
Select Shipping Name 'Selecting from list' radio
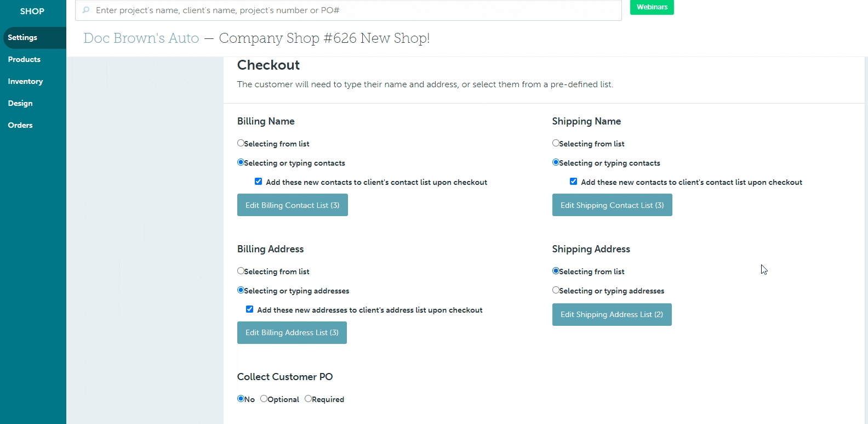(x=556, y=143)
